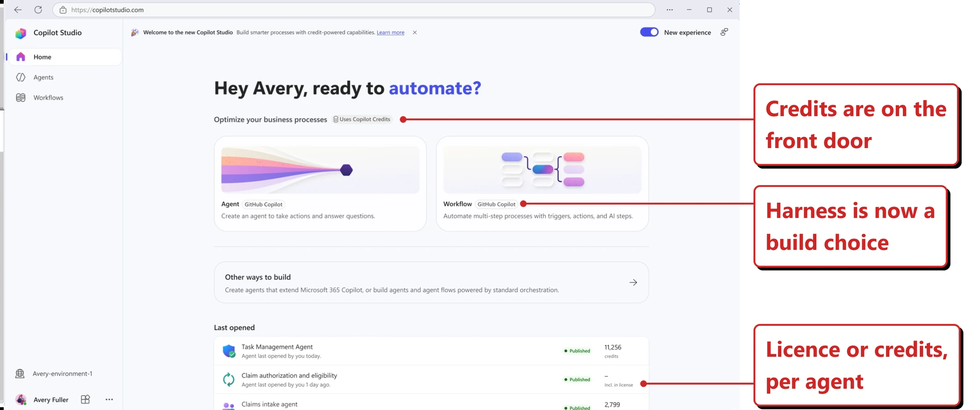Click Avery Fuller user name
Screen dimensions: 980x410
(x=51, y=400)
